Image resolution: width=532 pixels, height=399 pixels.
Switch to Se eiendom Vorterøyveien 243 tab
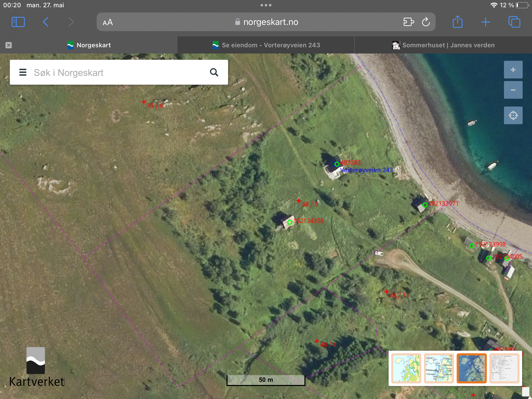tap(266, 45)
